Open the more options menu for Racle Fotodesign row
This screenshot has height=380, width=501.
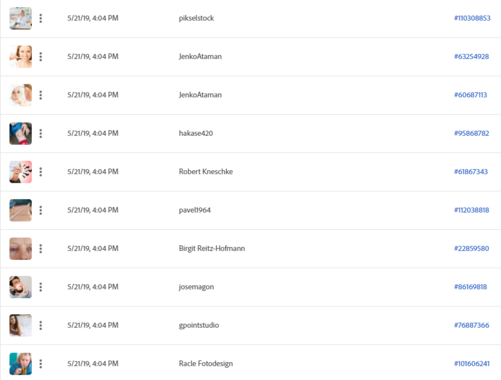[41, 363]
